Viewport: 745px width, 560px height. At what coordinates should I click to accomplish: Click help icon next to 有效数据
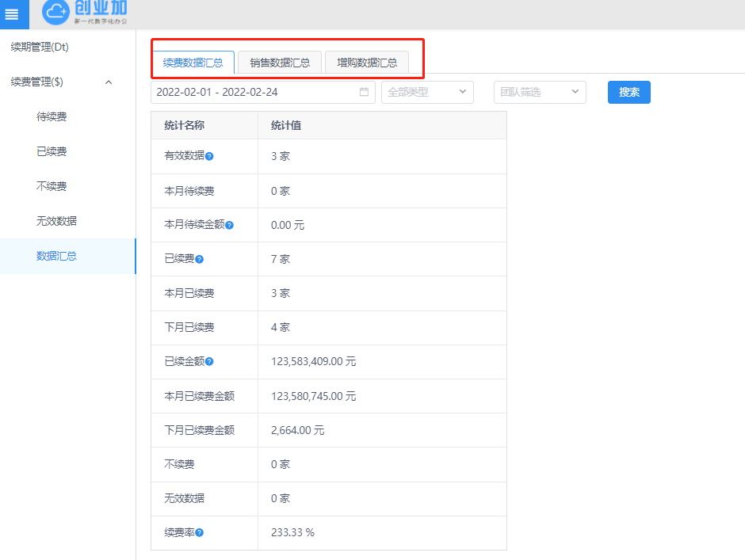click(209, 157)
